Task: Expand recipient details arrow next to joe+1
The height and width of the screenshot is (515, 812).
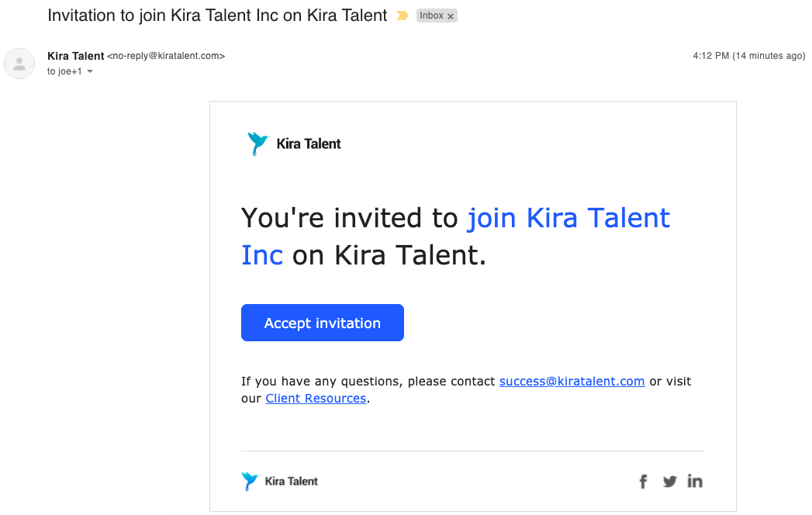Action: pyautogui.click(x=90, y=71)
